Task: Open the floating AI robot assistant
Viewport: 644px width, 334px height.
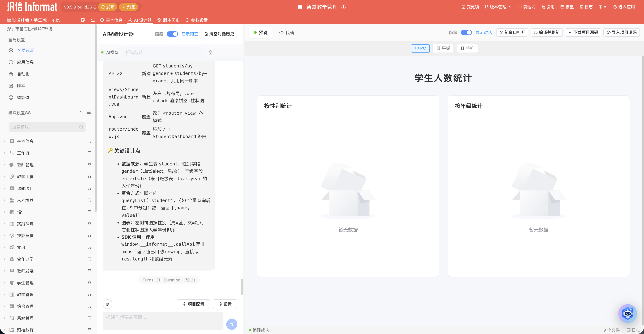Action: 628,313
